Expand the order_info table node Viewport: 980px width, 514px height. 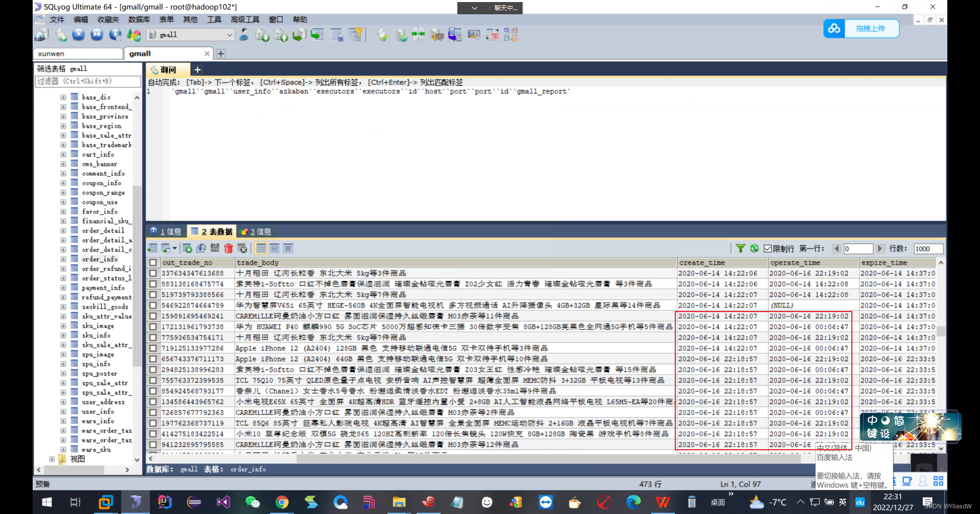coord(63,259)
